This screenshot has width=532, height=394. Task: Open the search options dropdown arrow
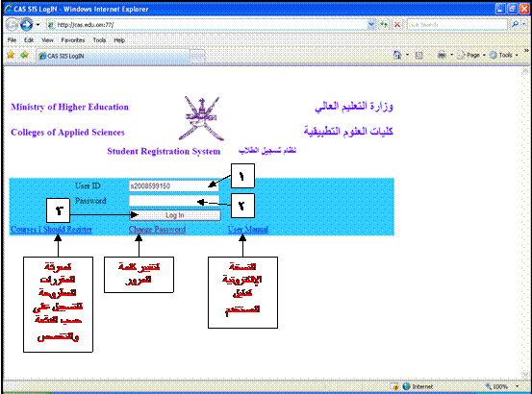point(524,25)
